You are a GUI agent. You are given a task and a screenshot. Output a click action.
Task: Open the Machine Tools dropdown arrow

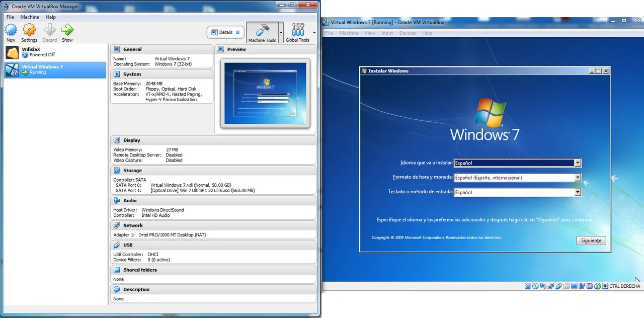pyautogui.click(x=281, y=33)
